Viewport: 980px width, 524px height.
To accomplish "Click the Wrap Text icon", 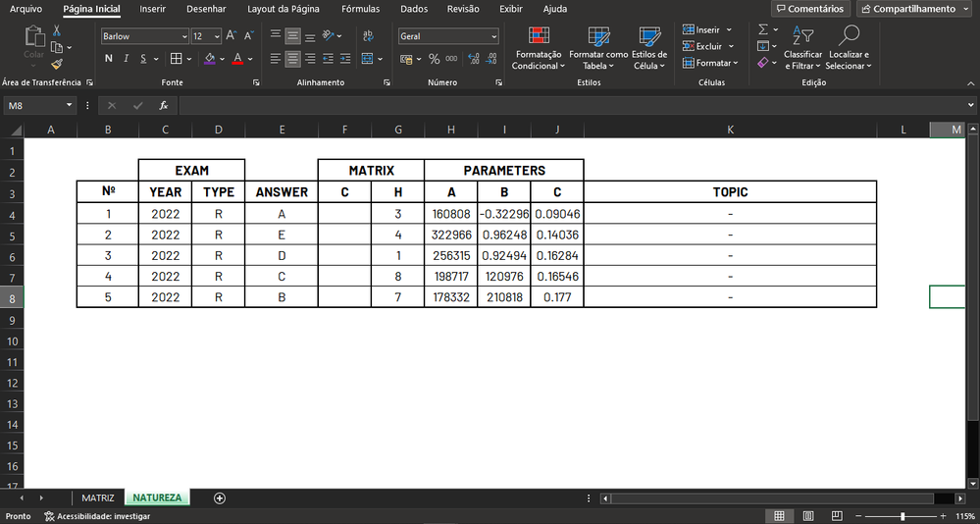I will 368,36.
